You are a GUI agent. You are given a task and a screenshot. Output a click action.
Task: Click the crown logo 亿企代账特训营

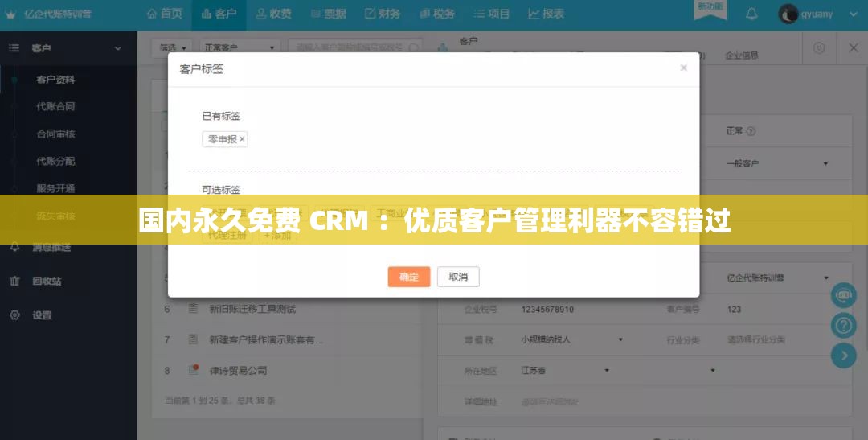click(x=48, y=14)
